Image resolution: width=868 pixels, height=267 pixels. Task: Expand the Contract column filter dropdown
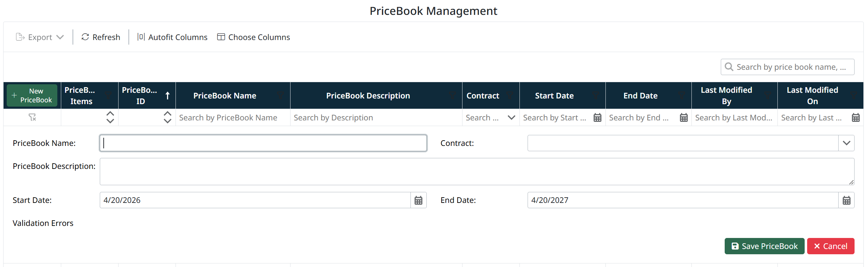pyautogui.click(x=511, y=118)
